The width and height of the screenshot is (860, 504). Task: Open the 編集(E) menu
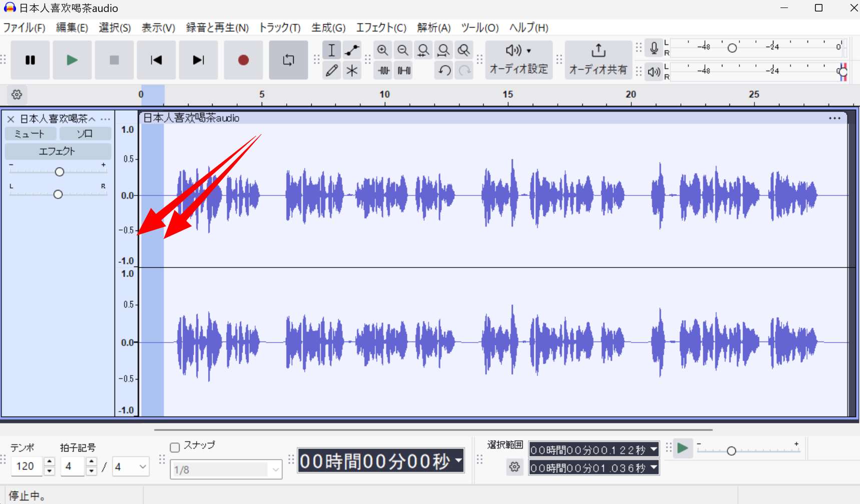tap(72, 28)
